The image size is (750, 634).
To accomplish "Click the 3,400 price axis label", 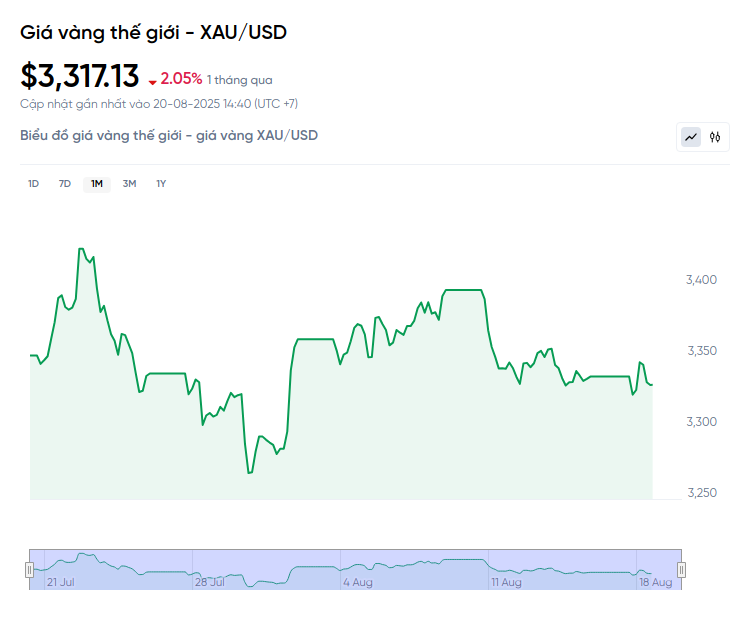I will pos(702,279).
